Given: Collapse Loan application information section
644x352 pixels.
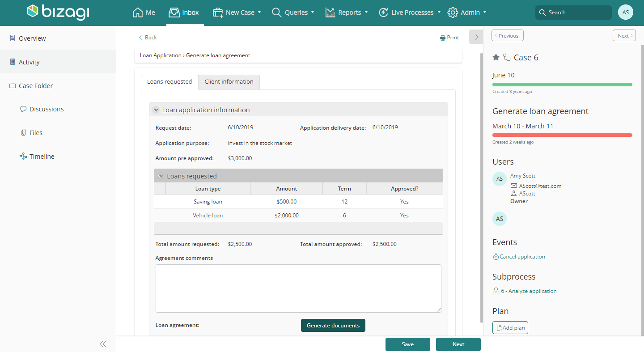Looking at the screenshot, I should click(156, 110).
